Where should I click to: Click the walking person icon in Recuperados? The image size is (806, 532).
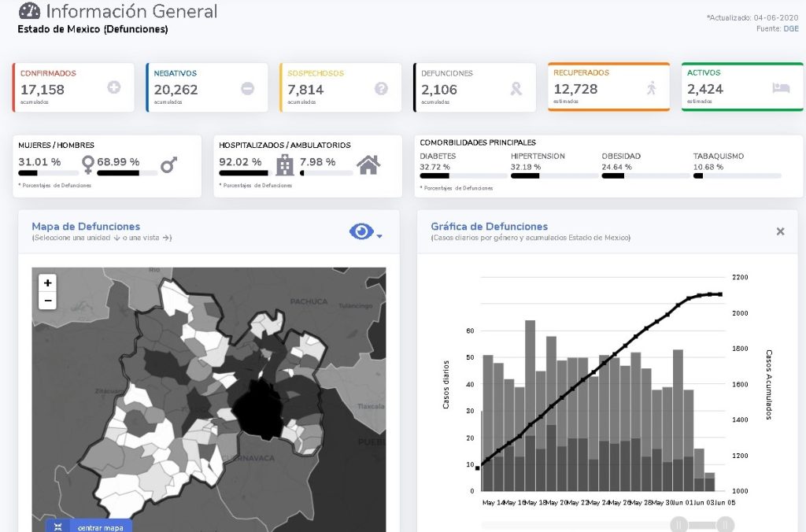pos(651,88)
